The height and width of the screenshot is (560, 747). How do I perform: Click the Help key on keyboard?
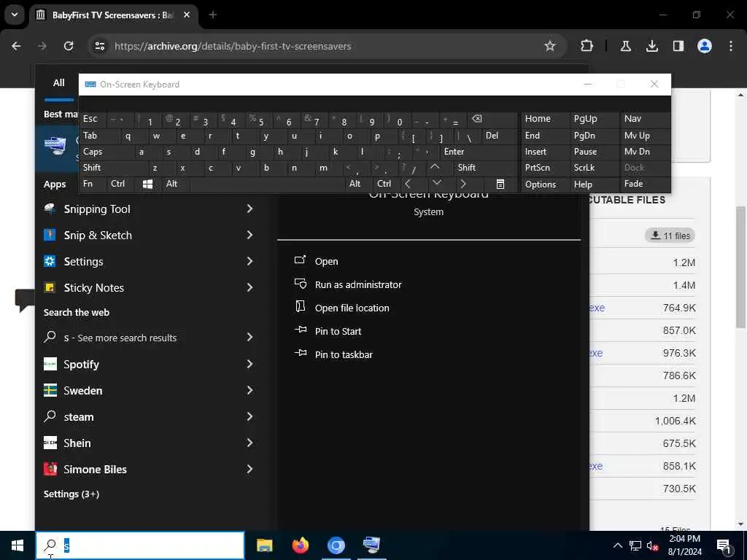tap(593, 184)
